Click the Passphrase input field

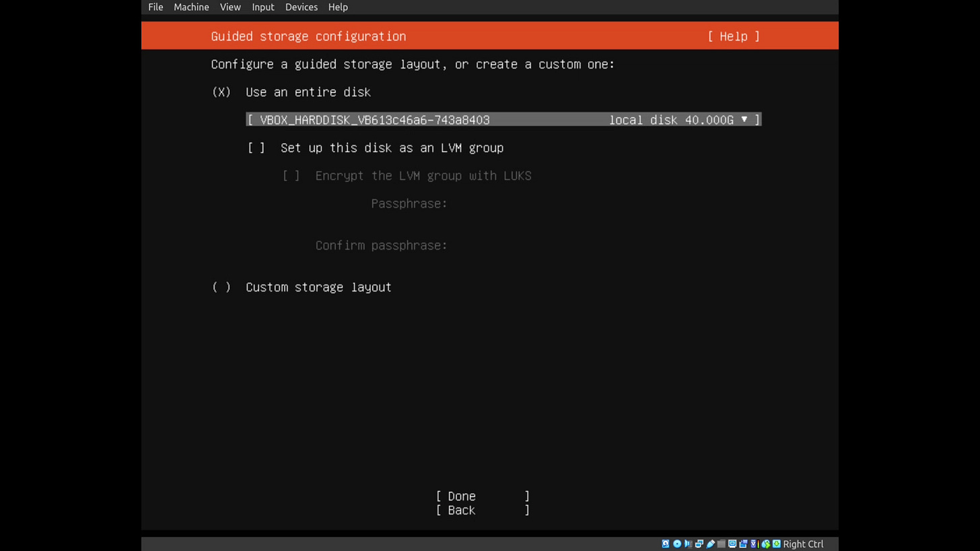click(505, 203)
